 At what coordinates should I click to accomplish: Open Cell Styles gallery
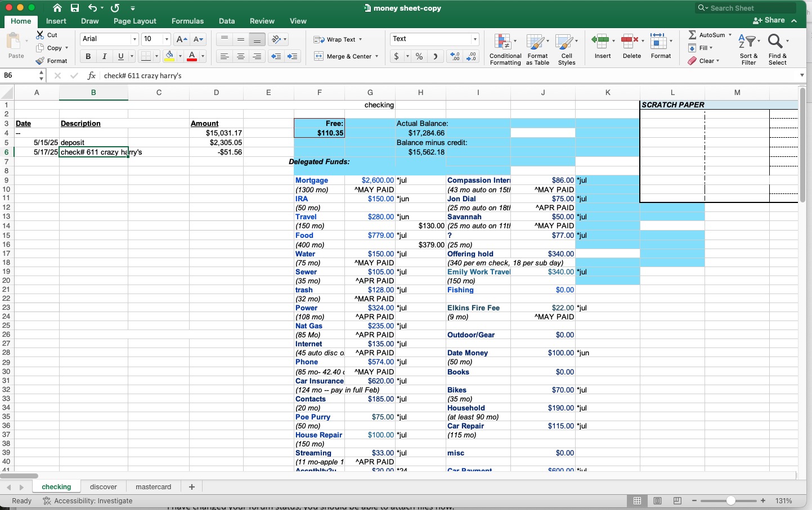tap(567, 49)
